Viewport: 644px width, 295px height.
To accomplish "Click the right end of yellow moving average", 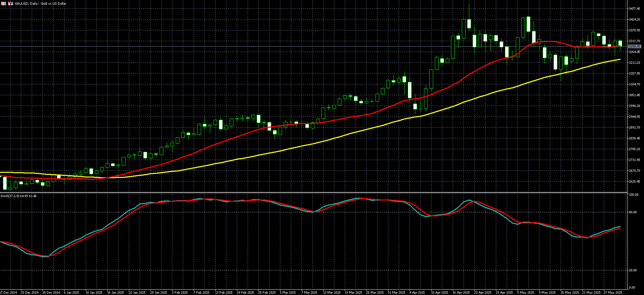I will click(620, 59).
